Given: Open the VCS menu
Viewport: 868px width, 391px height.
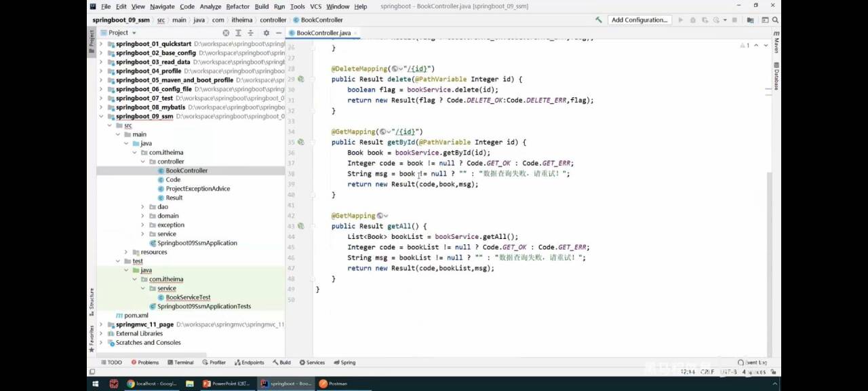Looking at the screenshot, I should click(x=315, y=6).
